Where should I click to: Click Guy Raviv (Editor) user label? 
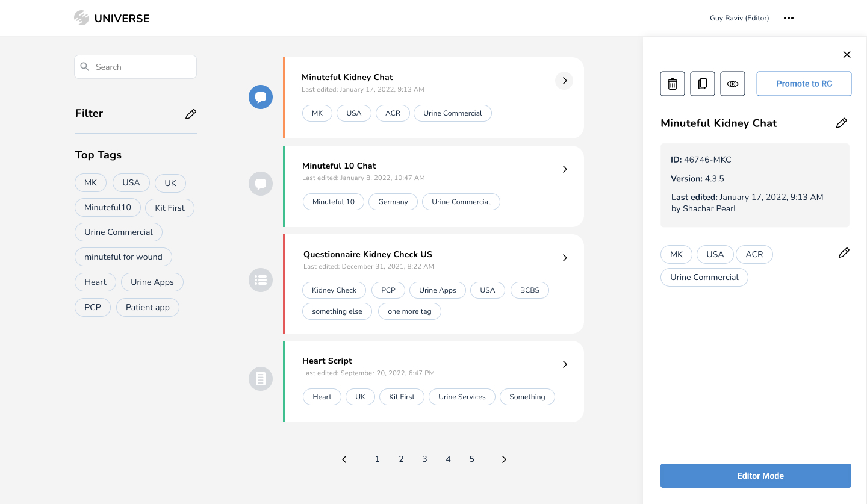(x=739, y=18)
